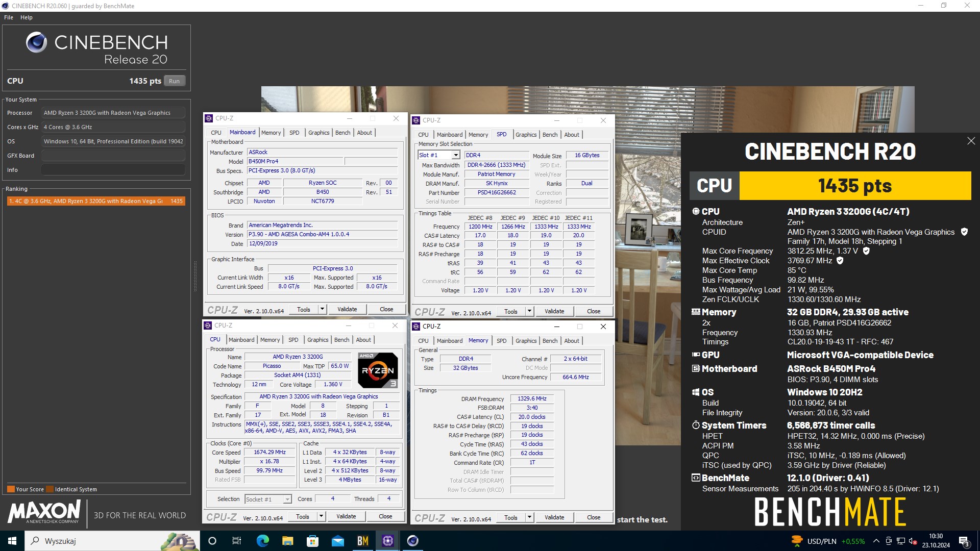Open the notification center with 3 alerts
This screenshot has height=551, width=980.
pyautogui.click(x=964, y=541)
